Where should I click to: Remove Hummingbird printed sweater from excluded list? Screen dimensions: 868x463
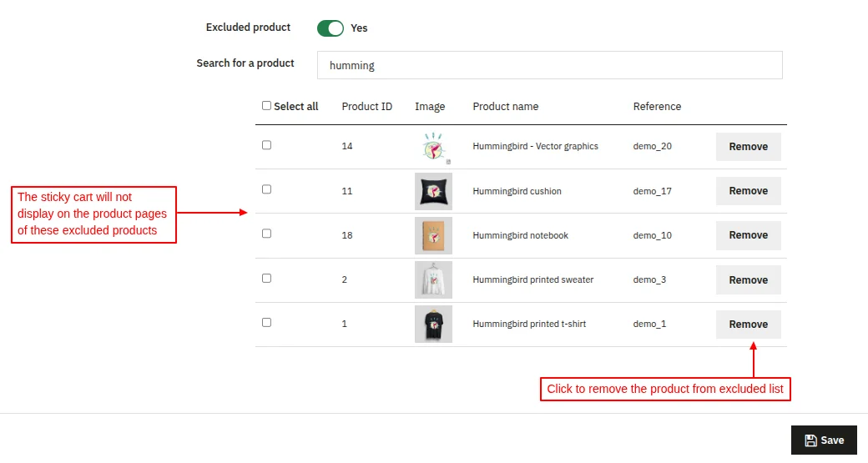[749, 280]
